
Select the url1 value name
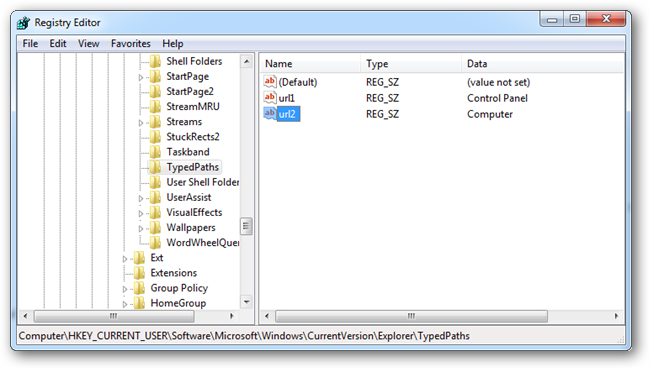(x=286, y=98)
